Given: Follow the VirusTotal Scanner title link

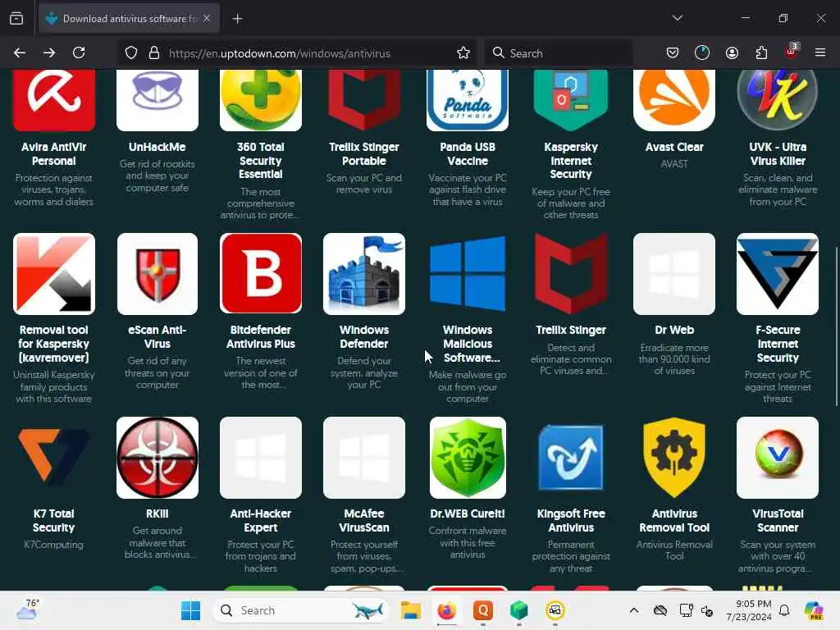Looking at the screenshot, I should pyautogui.click(x=778, y=521).
